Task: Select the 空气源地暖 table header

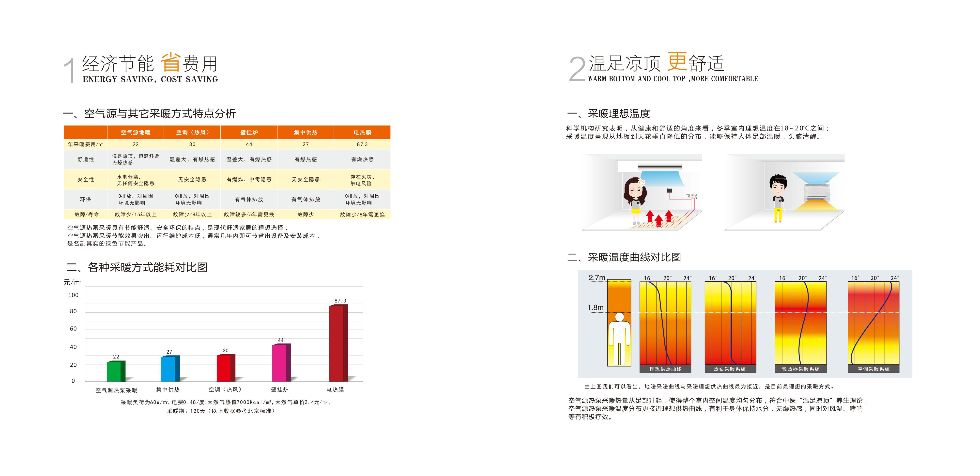Action: 136,132
